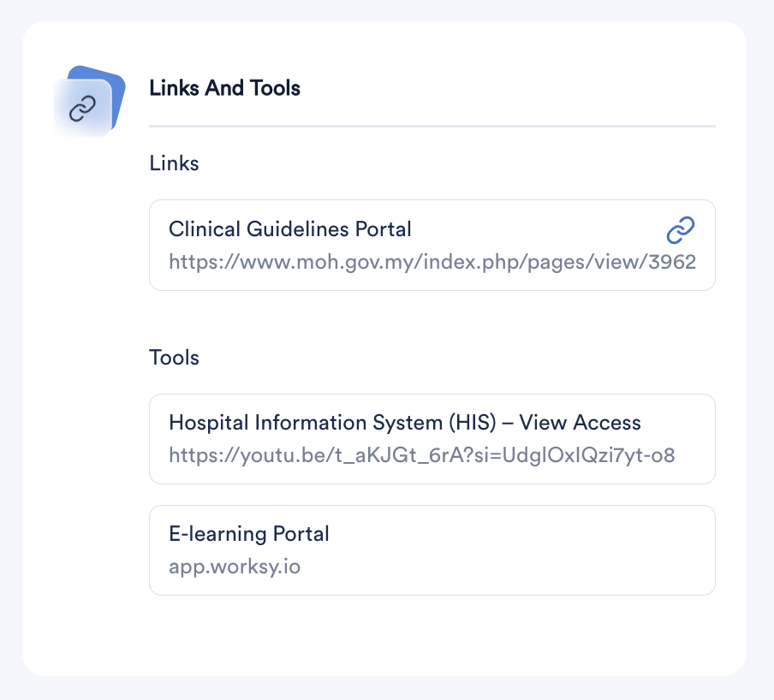Click the Links section label

point(174,163)
